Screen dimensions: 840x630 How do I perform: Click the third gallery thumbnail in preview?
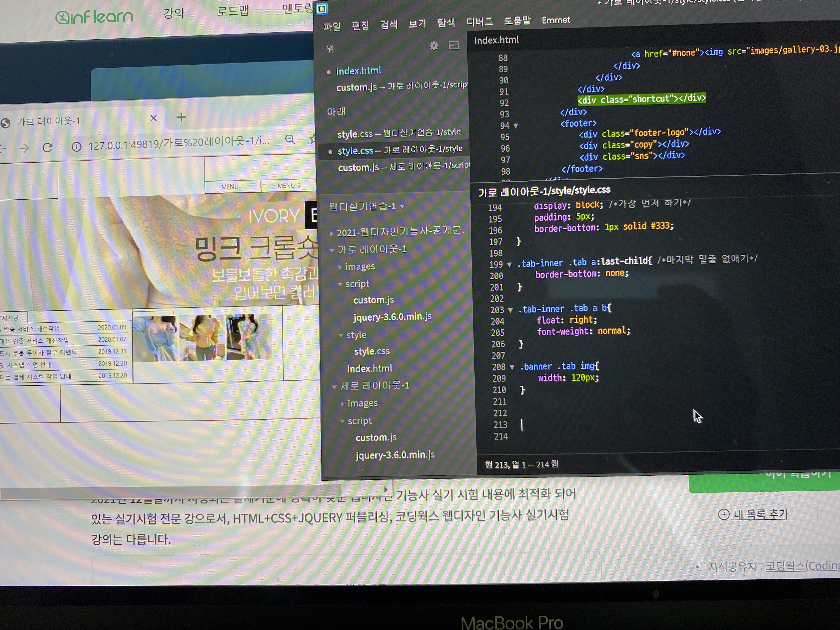(249, 336)
